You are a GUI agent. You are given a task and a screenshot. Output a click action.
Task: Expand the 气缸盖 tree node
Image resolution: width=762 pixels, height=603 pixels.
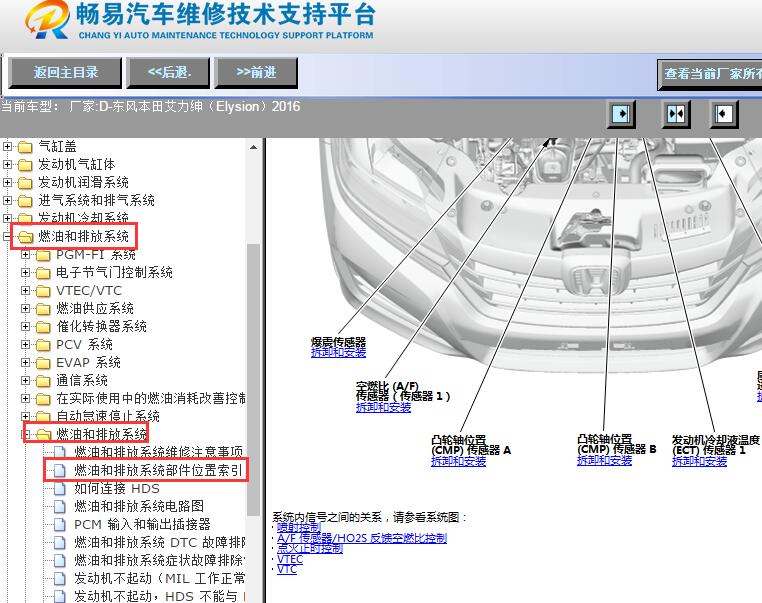pyautogui.click(x=7, y=146)
